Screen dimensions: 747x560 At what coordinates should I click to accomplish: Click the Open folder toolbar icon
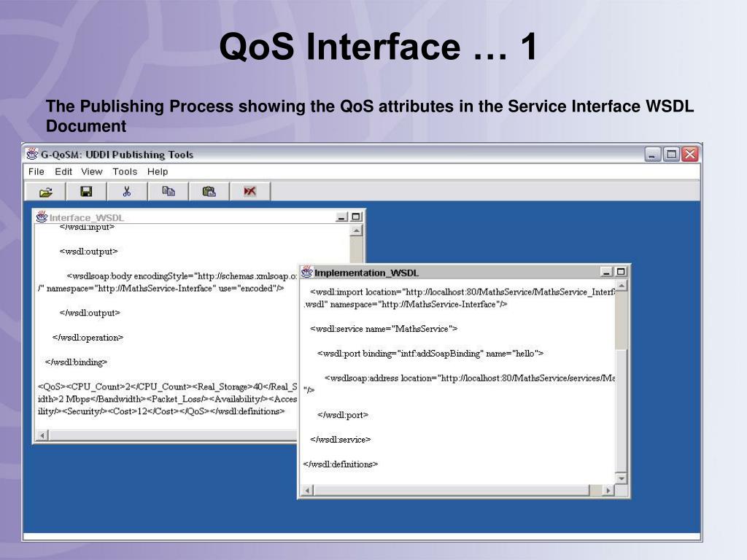click(46, 192)
